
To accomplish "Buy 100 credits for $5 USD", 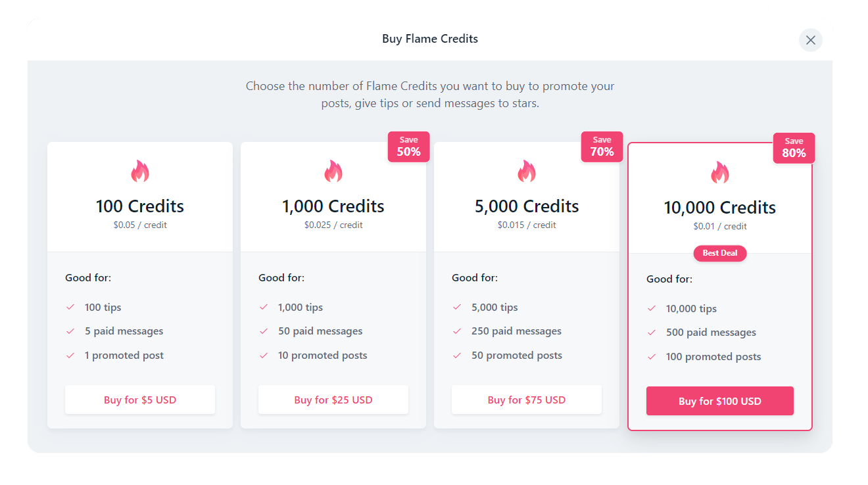I will click(140, 400).
